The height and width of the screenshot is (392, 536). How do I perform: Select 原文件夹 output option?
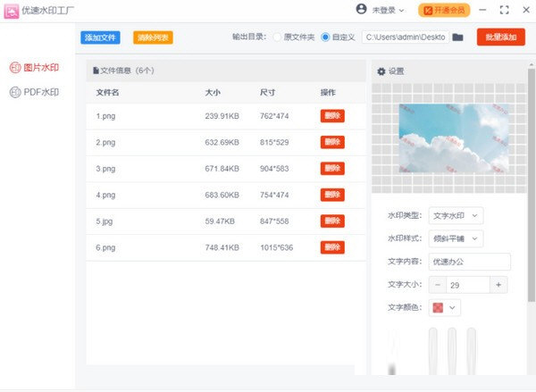tap(277, 38)
